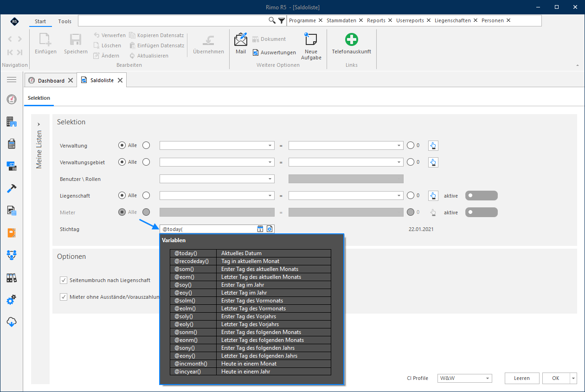Click the Aktualisieren toolbar item
585x392 pixels.
click(x=148, y=56)
